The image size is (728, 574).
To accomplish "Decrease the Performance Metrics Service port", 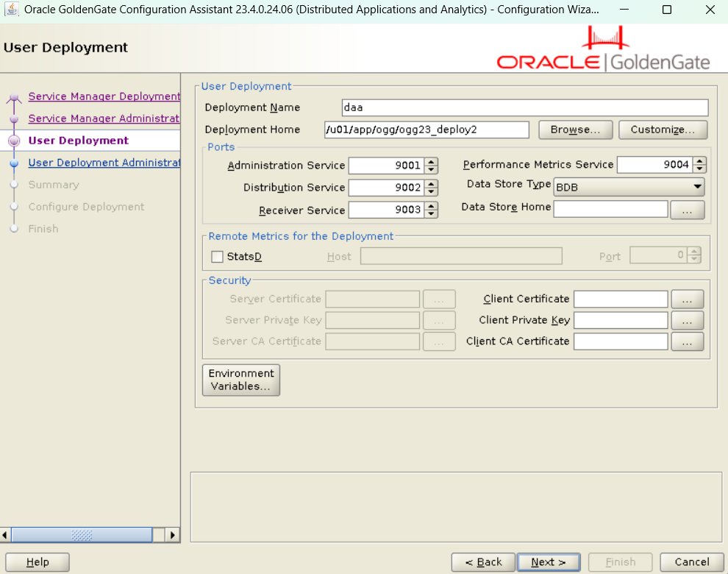I will click(x=699, y=169).
